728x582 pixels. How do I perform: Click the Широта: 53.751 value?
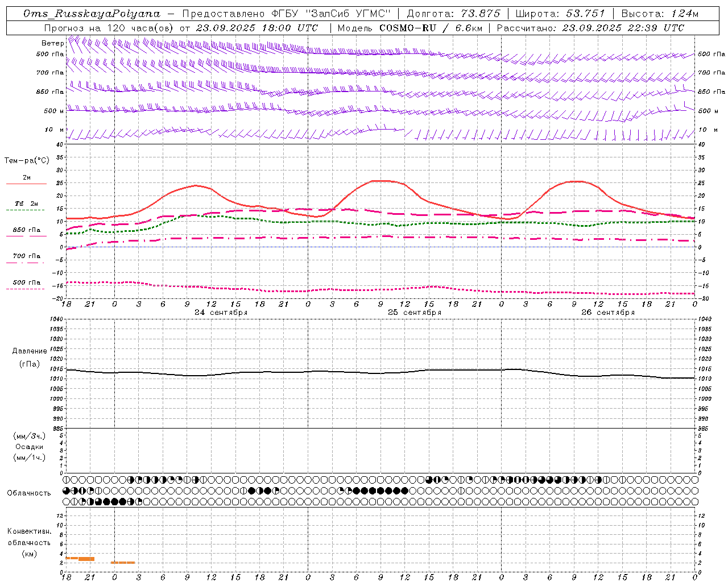click(x=560, y=14)
